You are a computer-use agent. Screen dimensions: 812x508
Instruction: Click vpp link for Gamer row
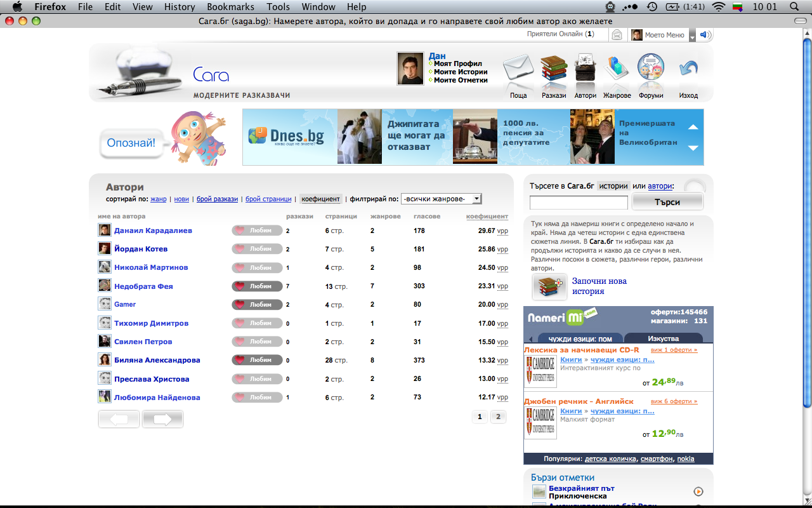pyautogui.click(x=502, y=305)
